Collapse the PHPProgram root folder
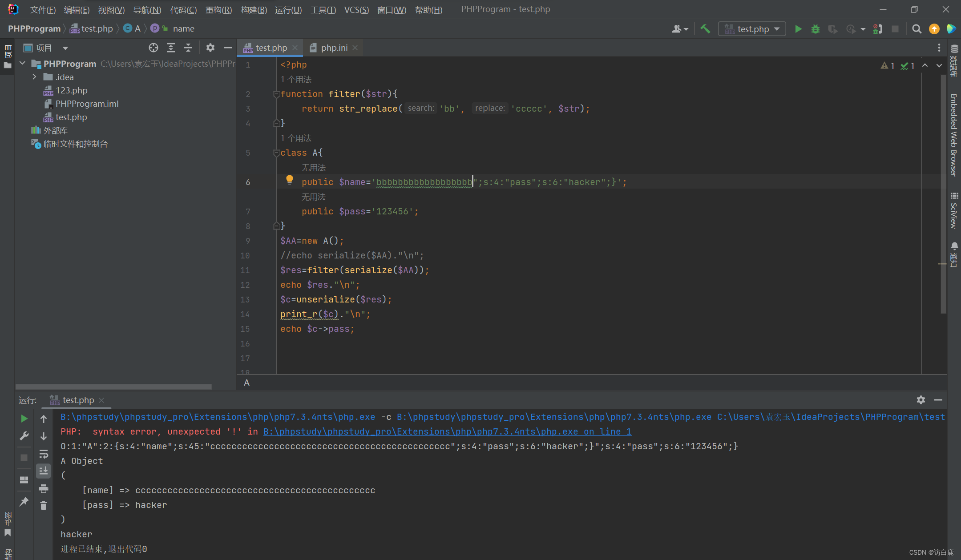 coord(23,64)
